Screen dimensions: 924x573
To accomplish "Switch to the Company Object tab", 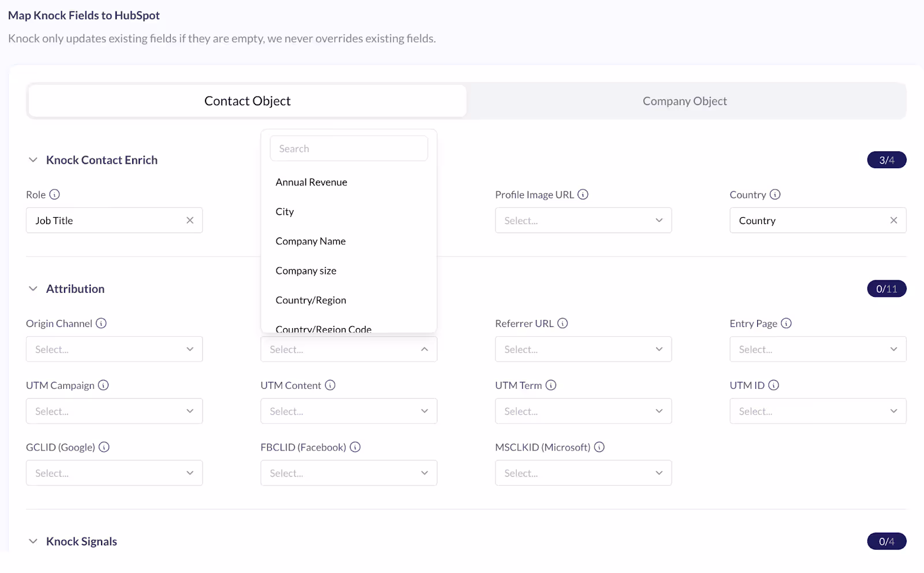I will (x=684, y=101).
